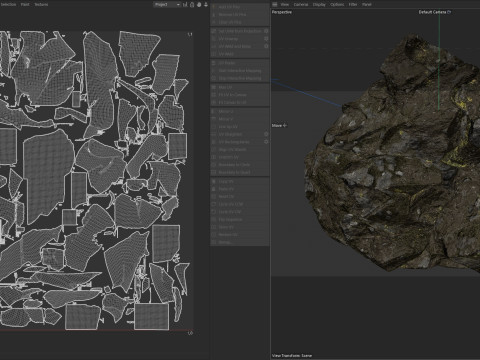Stop Interactive Mapping

pyautogui.click(x=240, y=78)
